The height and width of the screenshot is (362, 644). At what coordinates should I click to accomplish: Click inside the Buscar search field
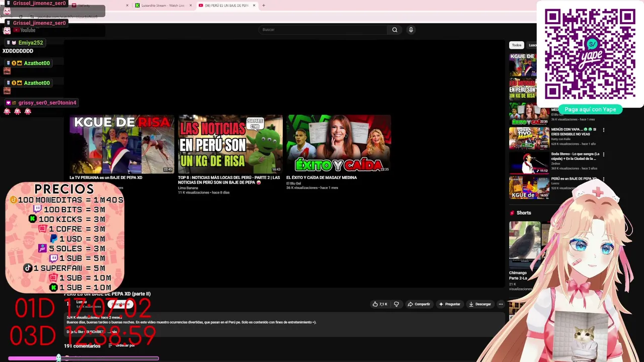(x=324, y=30)
